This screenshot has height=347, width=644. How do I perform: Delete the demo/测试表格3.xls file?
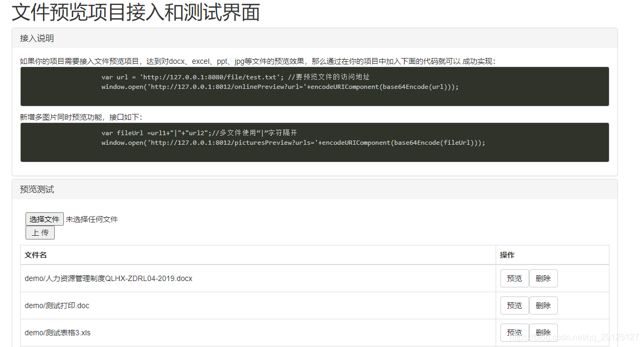tap(543, 333)
